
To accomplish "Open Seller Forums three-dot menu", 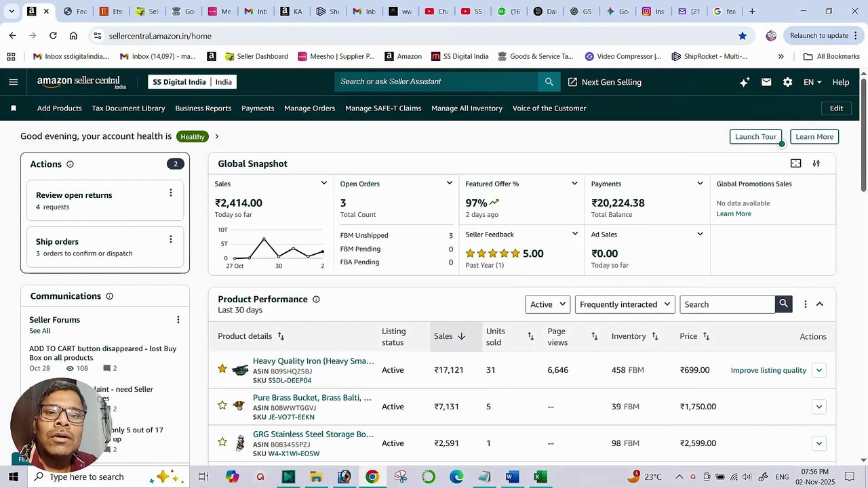I will (x=178, y=320).
